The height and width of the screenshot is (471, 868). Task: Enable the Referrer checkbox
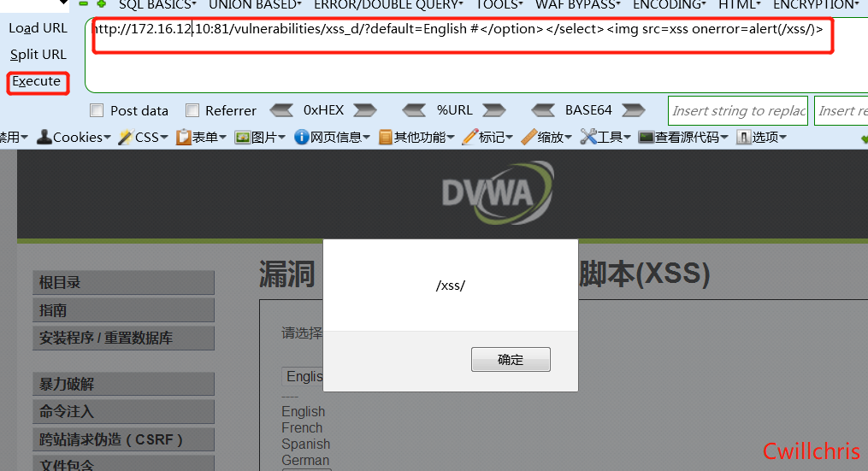[192, 110]
